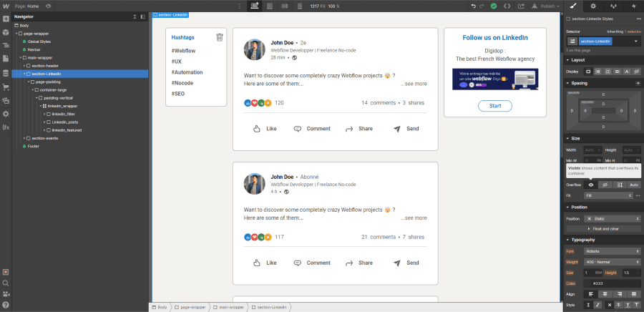
Task: Click the share project icon
Action: 521,6
